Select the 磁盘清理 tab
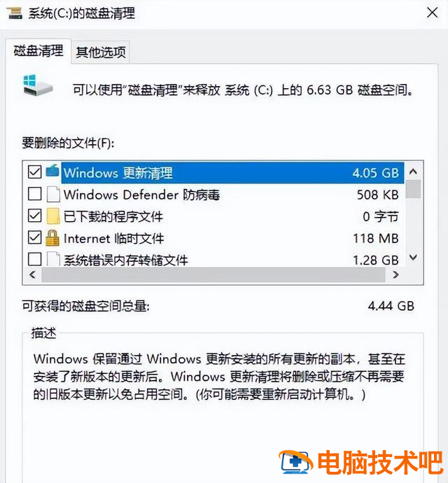448x483 pixels. tap(38, 51)
